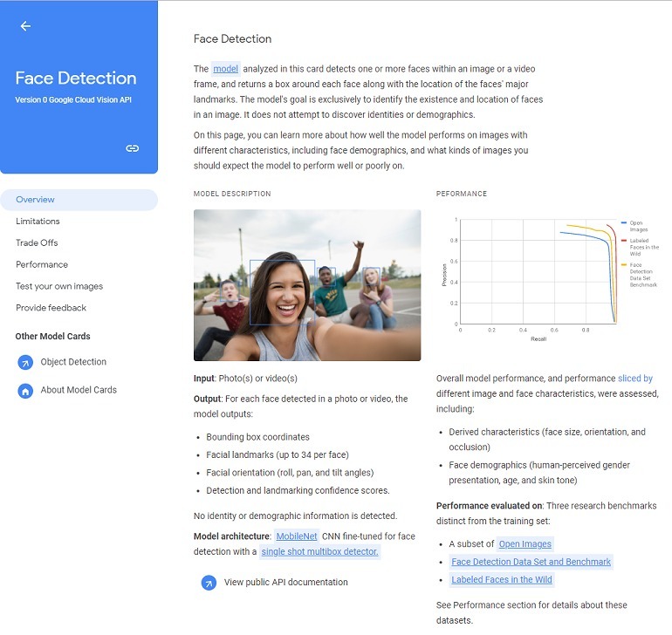Click blue Open Images legend swatch

pos(624,222)
